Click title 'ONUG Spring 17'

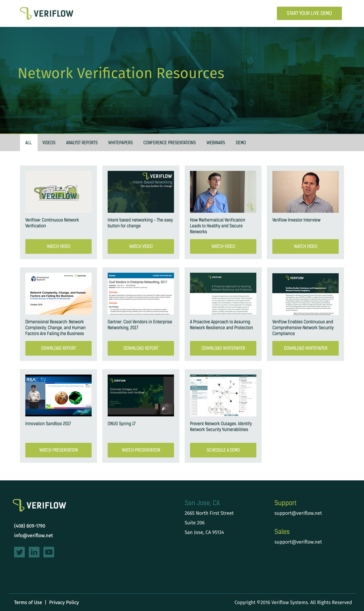coord(122,424)
